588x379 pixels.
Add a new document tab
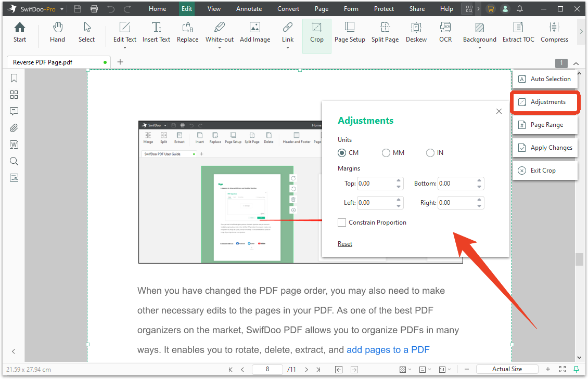(x=120, y=62)
